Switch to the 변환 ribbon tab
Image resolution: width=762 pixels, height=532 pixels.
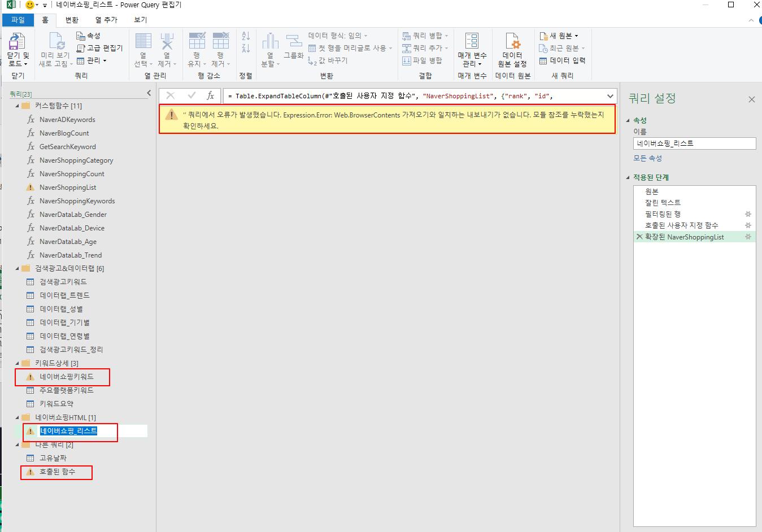coord(72,20)
